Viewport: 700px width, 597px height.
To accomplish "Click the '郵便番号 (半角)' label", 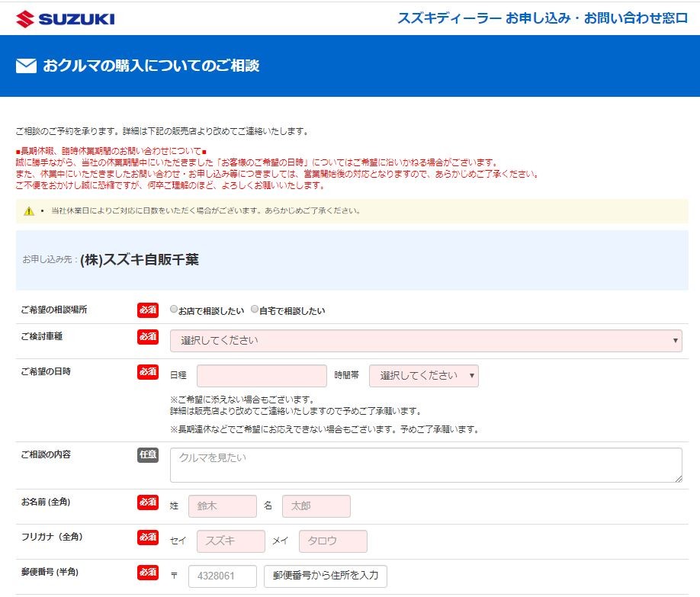I will click(50, 572).
